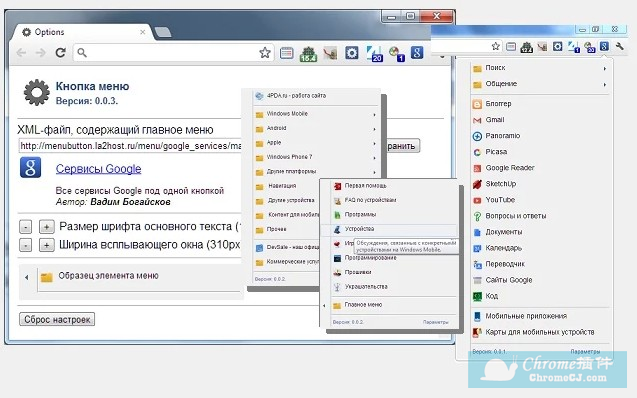
Task: Click the address bar in Options window
Action: [173, 52]
